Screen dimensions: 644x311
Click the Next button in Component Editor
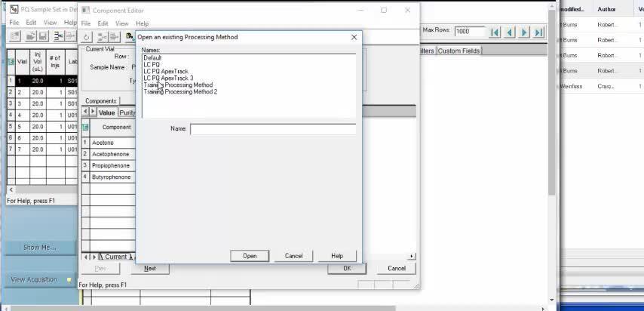150,268
